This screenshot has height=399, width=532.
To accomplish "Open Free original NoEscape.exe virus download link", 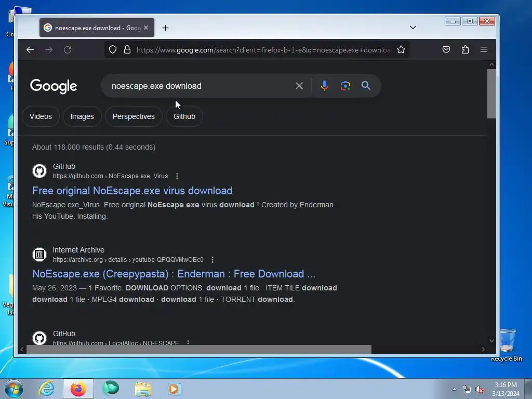I will coord(132,191).
